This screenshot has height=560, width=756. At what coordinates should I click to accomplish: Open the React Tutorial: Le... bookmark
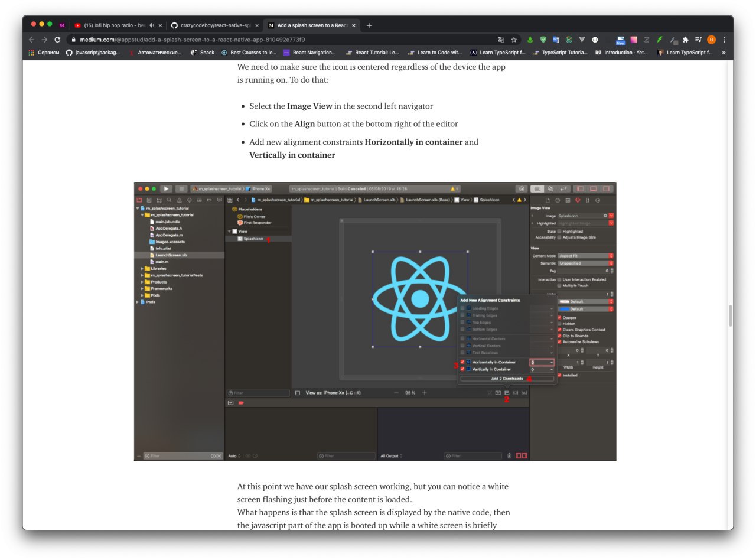(x=372, y=53)
